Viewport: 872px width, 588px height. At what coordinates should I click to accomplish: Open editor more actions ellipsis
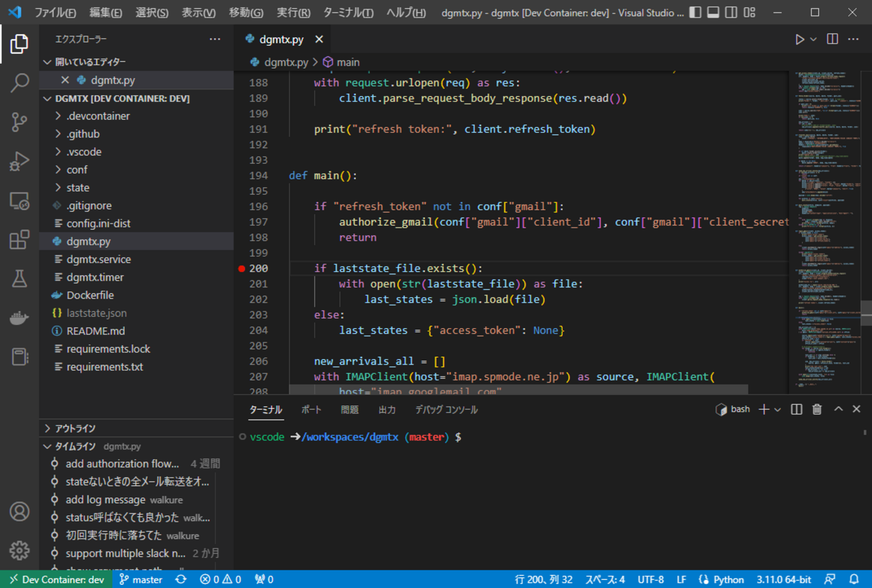(853, 40)
